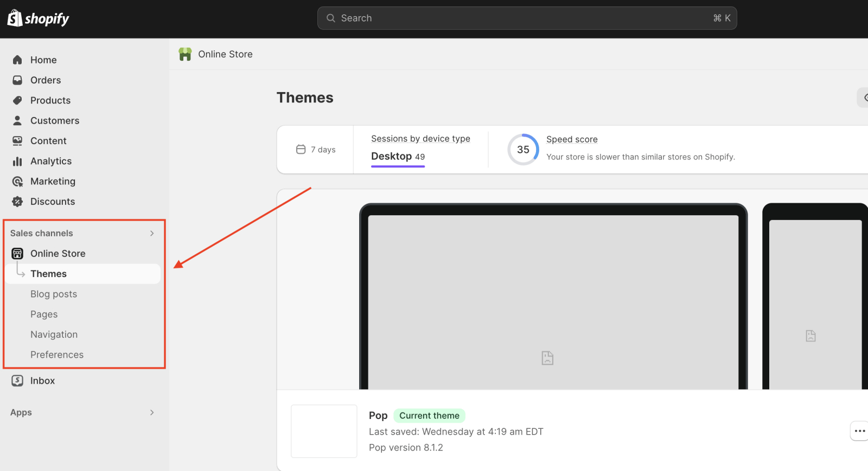
Task: Click the Content image icon
Action: (17, 141)
